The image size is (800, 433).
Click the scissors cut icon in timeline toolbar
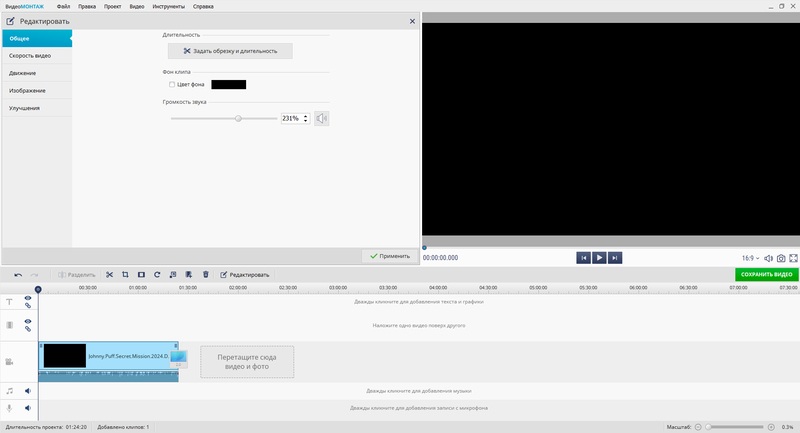click(x=110, y=274)
